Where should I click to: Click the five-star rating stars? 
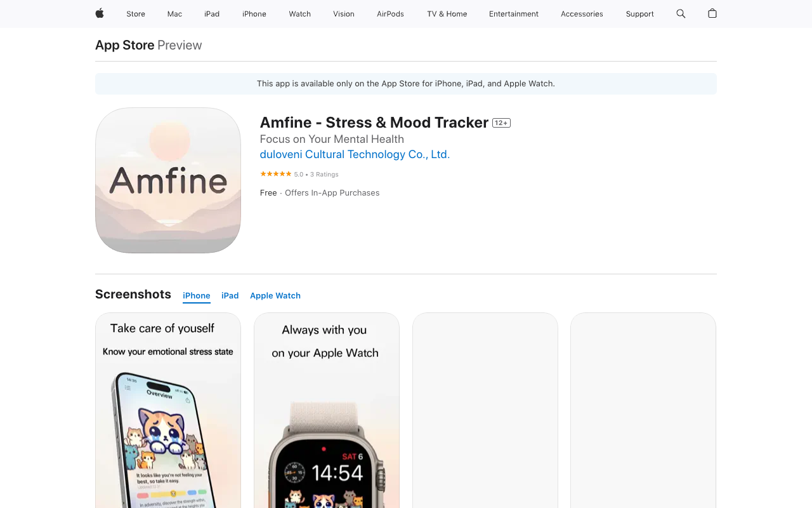click(x=276, y=174)
